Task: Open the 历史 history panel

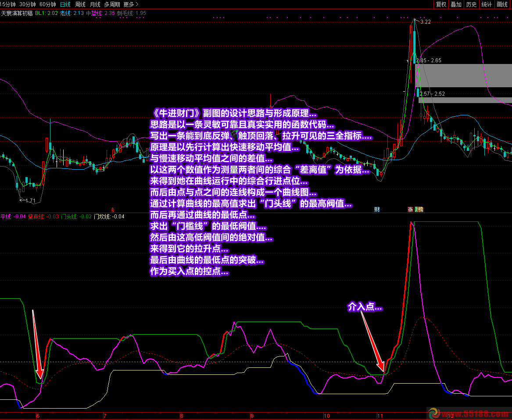Action: (x=471, y=4)
